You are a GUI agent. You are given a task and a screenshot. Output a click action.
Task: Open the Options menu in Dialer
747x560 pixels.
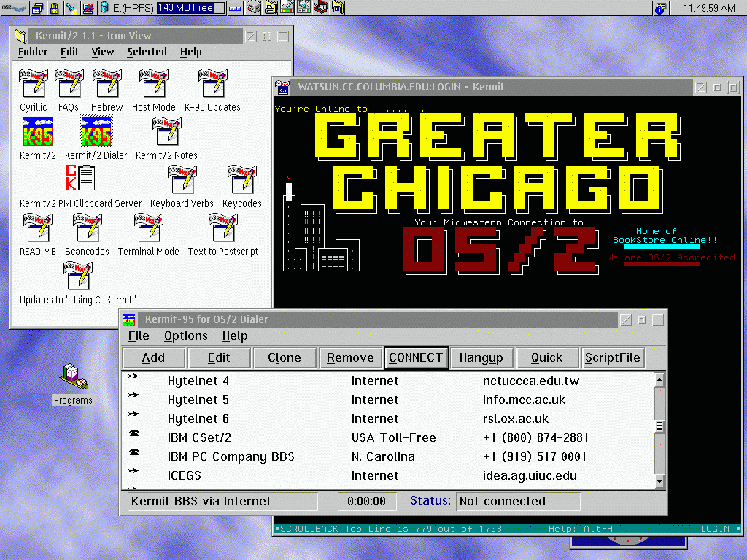[x=185, y=336]
